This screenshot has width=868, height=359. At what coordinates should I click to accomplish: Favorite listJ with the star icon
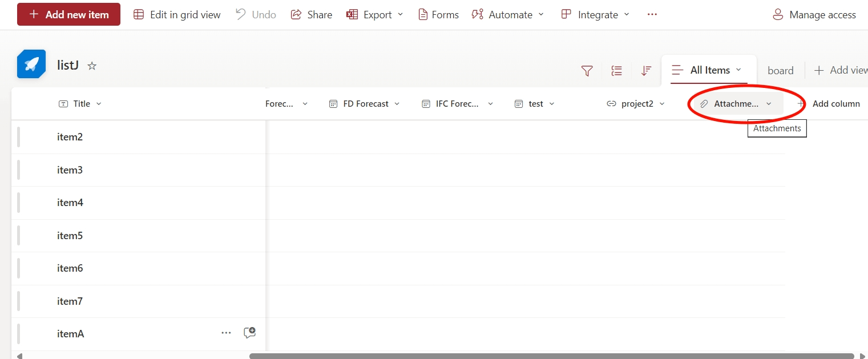click(92, 66)
